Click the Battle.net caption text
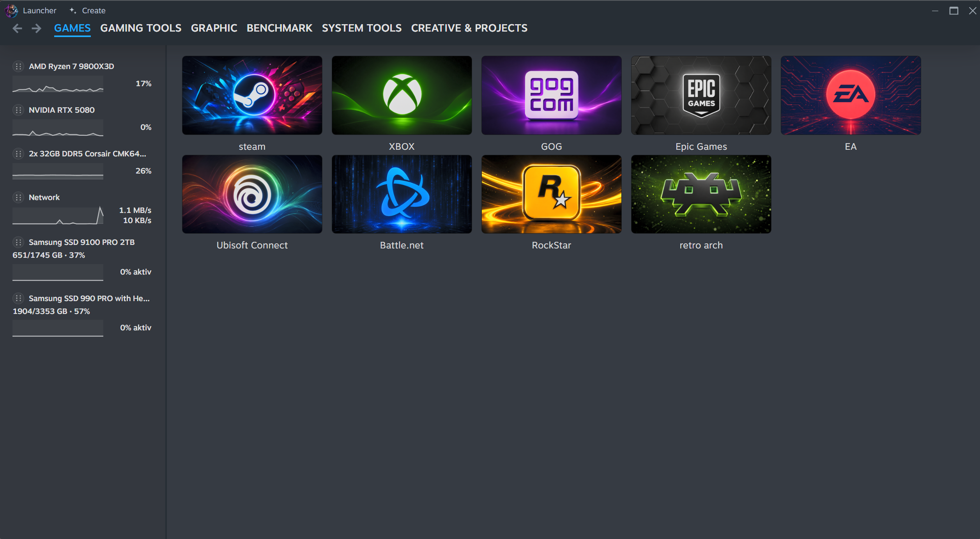The height and width of the screenshot is (539, 980). [x=402, y=245]
